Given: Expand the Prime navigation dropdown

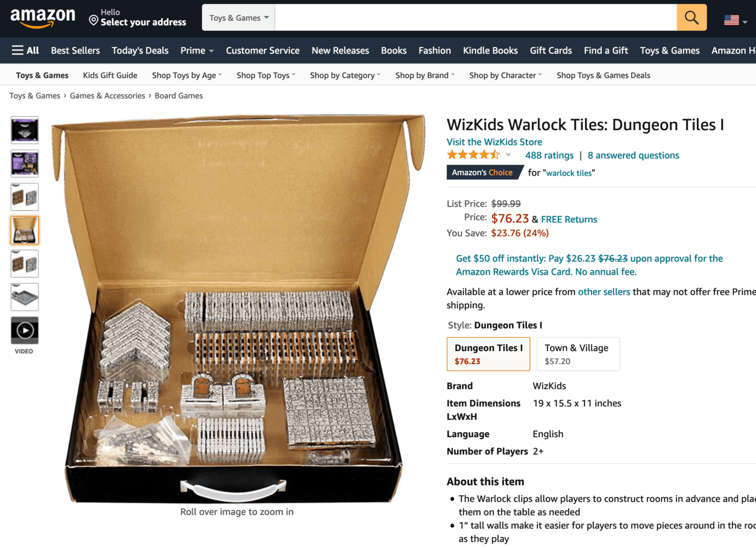Looking at the screenshot, I should 197,50.
